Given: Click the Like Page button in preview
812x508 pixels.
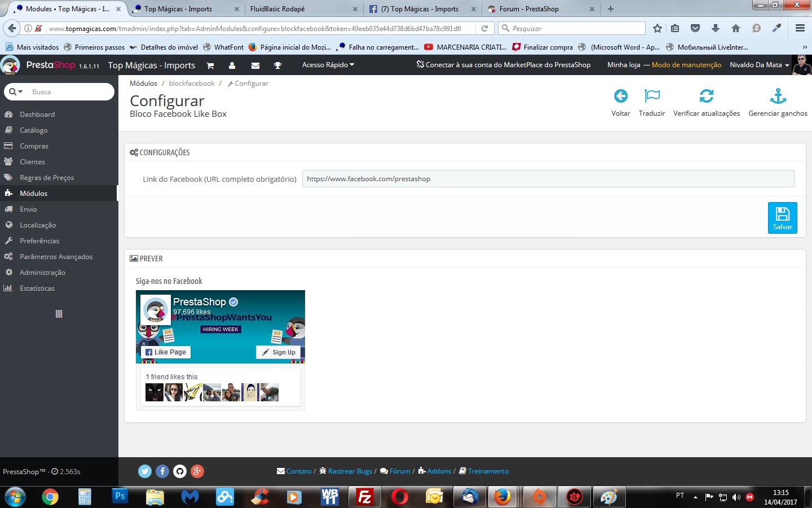Looking at the screenshot, I should pyautogui.click(x=166, y=352).
